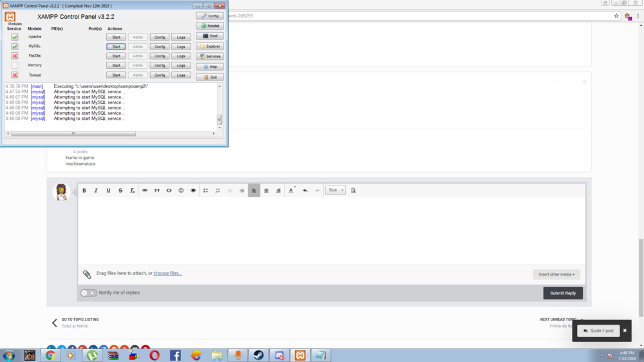Open Opera browser from the taskbar
The image size is (644, 362).
coord(155,356)
